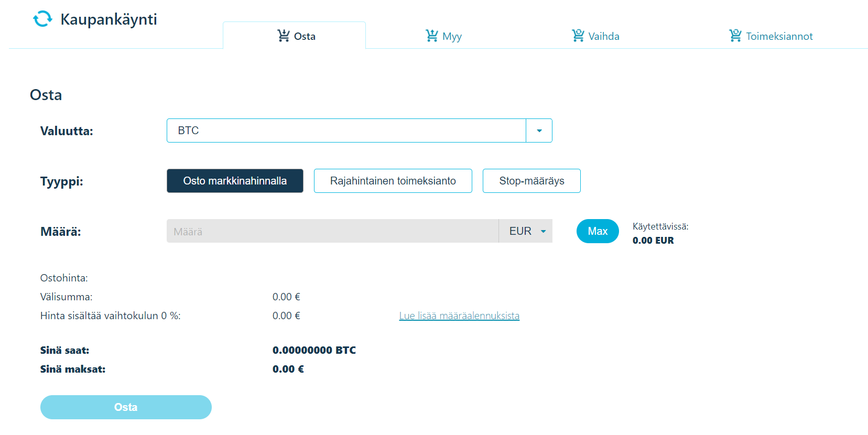The image size is (868, 435).
Task: Click the 0.00 EUR available balance
Action: click(x=653, y=241)
